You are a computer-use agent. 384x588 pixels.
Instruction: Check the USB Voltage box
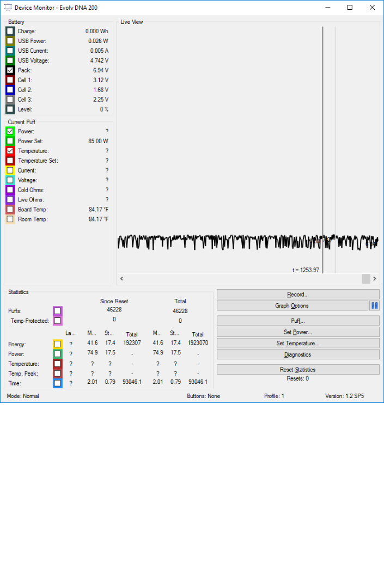point(10,60)
